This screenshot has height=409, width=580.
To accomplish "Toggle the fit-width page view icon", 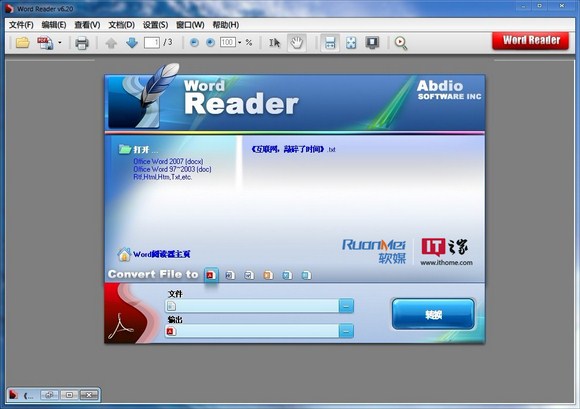I will pos(330,43).
